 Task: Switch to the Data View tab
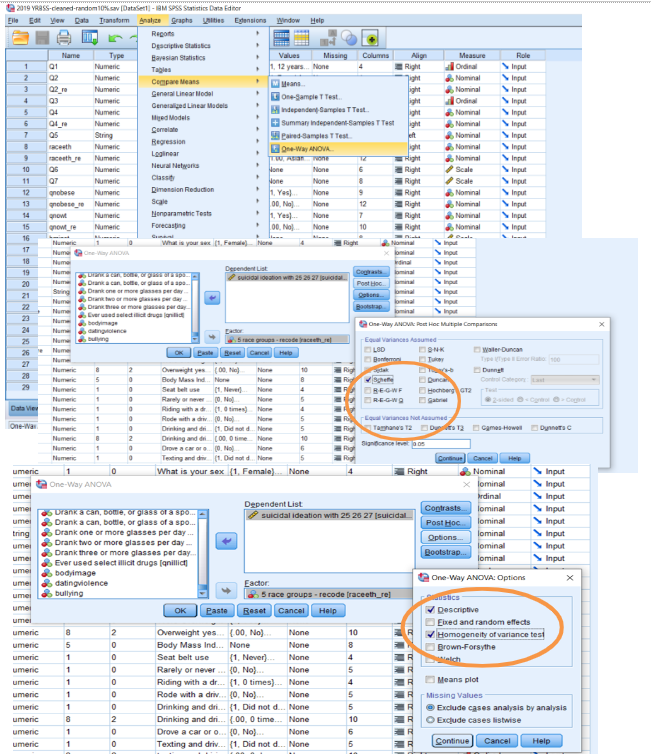point(23,408)
